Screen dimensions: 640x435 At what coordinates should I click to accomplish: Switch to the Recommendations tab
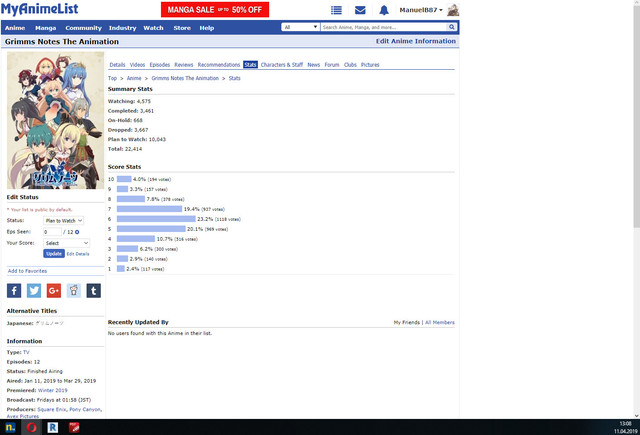[219, 64]
